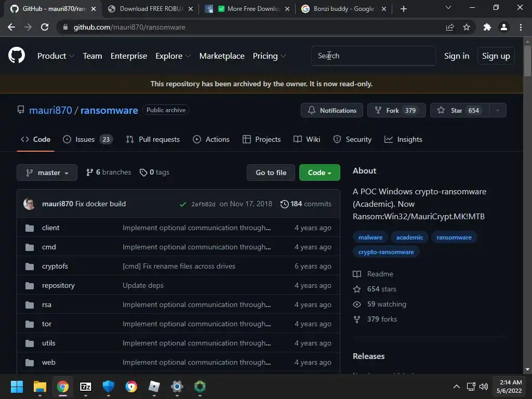Reload the page with refresh icon
Image resolution: width=532 pixels, height=399 pixels.
[45, 27]
